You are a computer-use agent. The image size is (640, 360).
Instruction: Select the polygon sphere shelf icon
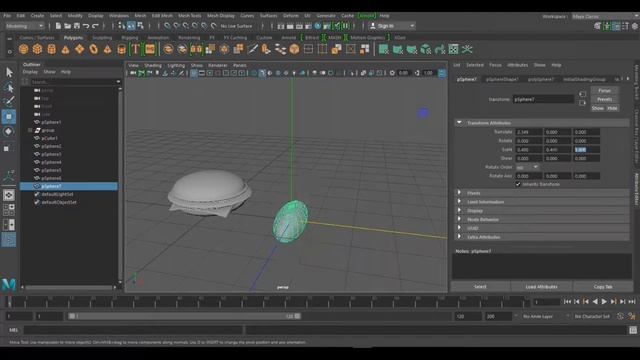click(23, 49)
